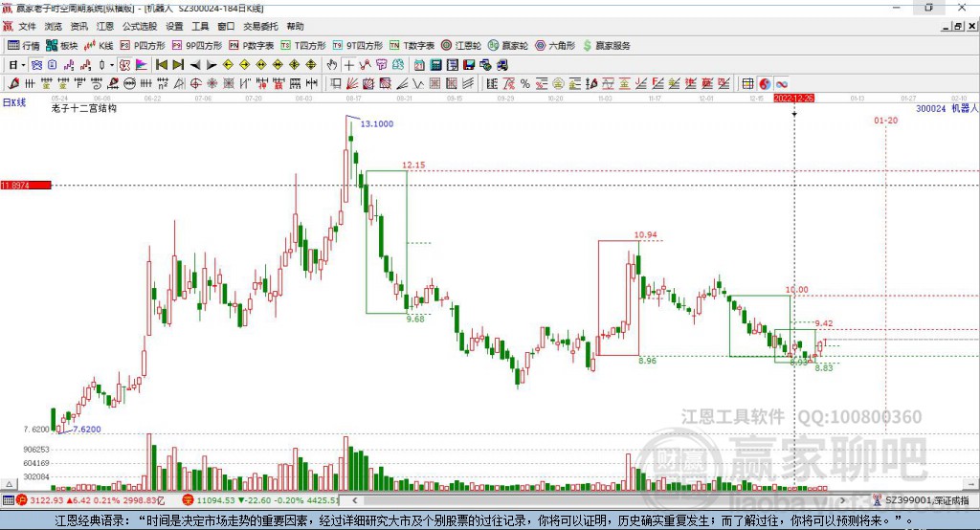Click the angle lines drawing tool

click(402, 84)
